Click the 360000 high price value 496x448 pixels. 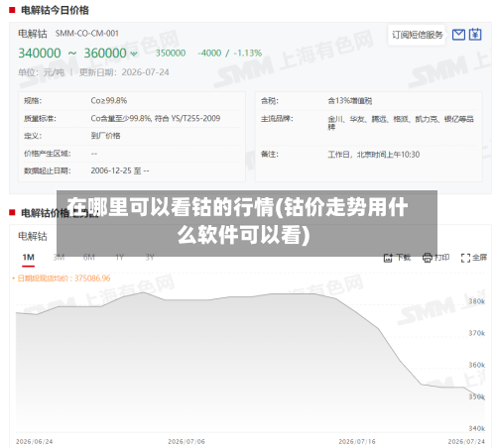(105, 54)
